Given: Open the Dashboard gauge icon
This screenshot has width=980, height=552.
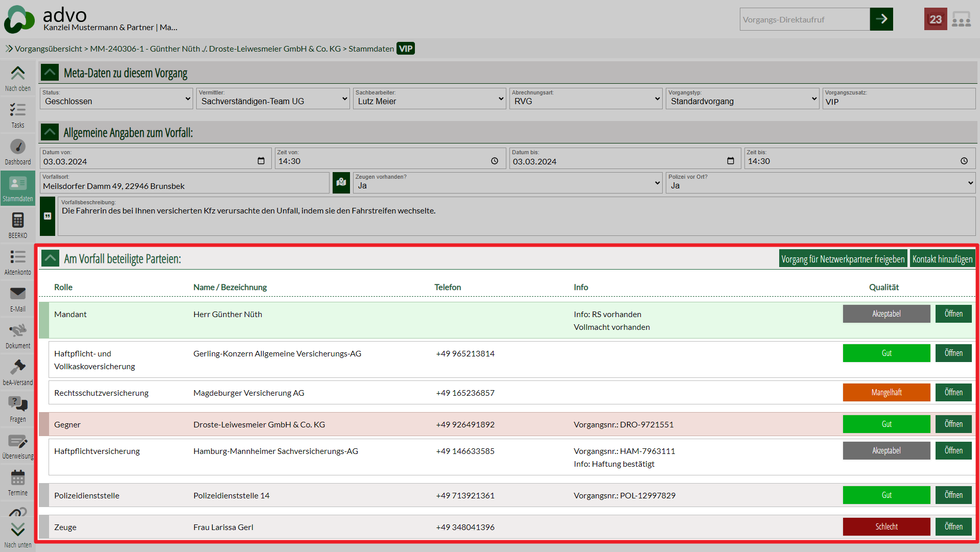Looking at the screenshot, I should 18,152.
